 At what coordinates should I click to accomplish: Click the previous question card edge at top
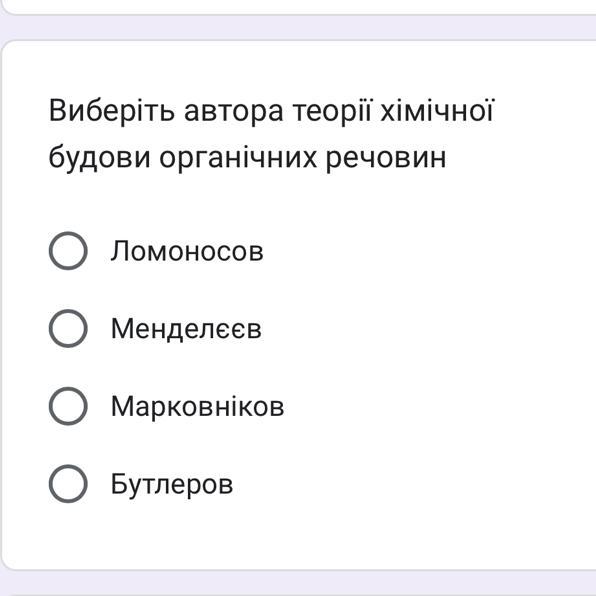[298, 7]
